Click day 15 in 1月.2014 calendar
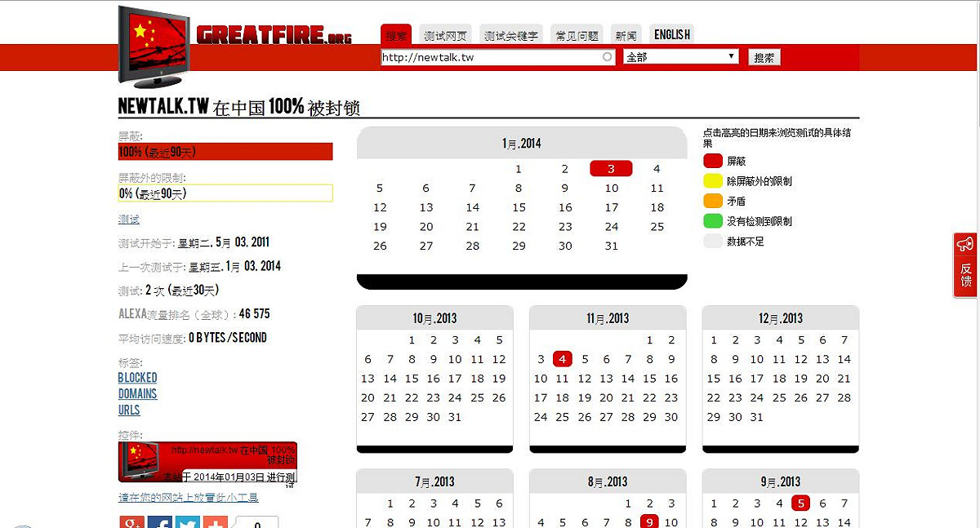Image resolution: width=980 pixels, height=528 pixels. click(x=519, y=207)
